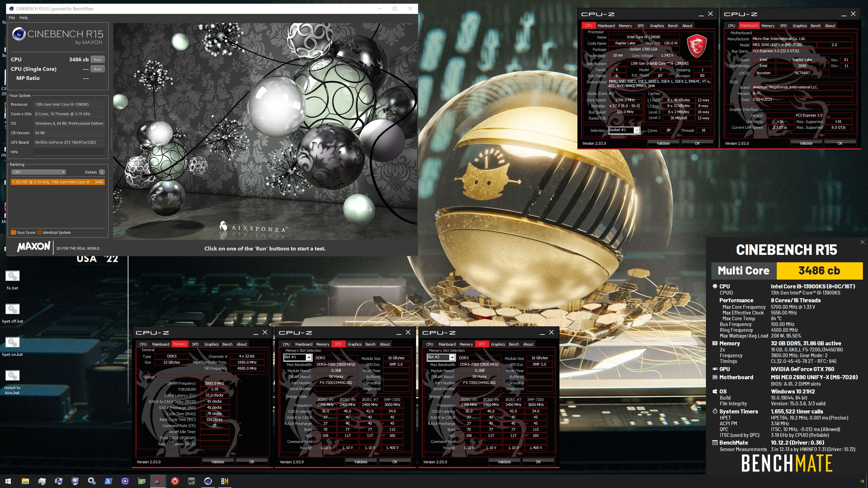Click the gears settings icon in taskbar
This screenshot has width=868, height=488.
[92, 481]
